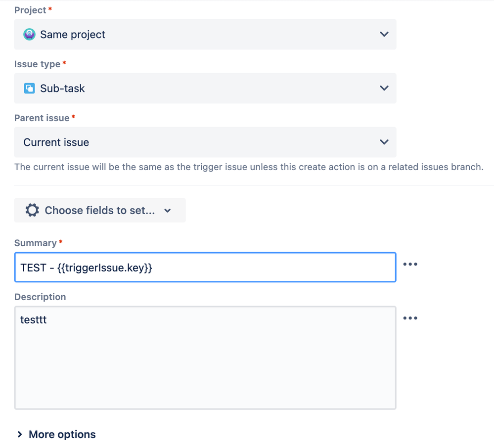494x448 pixels.
Task: Click the Issue type dropdown chevron
Action: click(x=384, y=89)
